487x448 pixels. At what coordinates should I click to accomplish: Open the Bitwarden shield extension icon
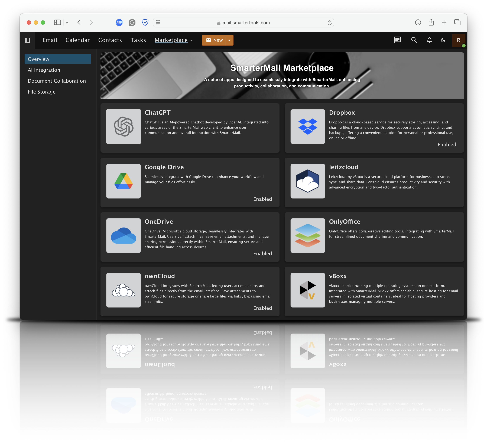(x=145, y=23)
